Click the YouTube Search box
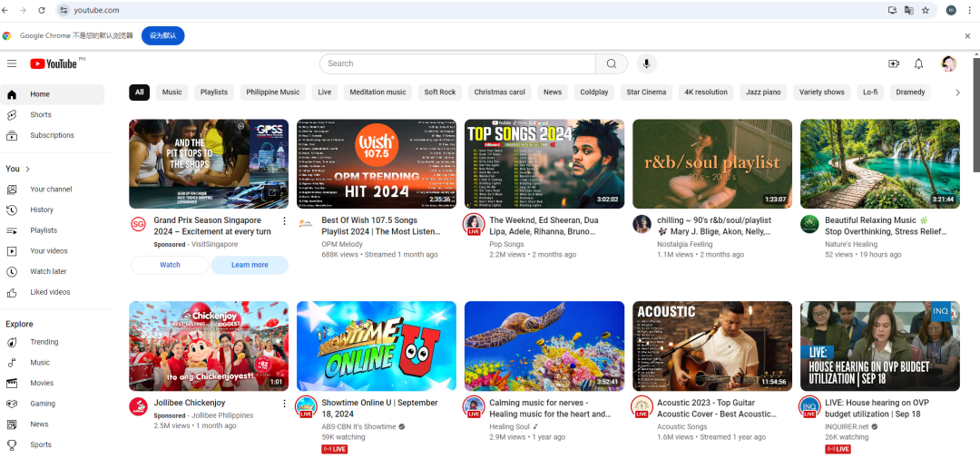Viewport: 980px width, 458px height. pos(457,63)
